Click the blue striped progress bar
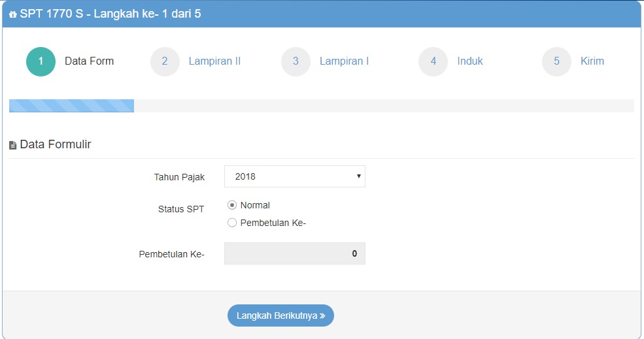Image resolution: width=644 pixels, height=339 pixels. tap(71, 106)
